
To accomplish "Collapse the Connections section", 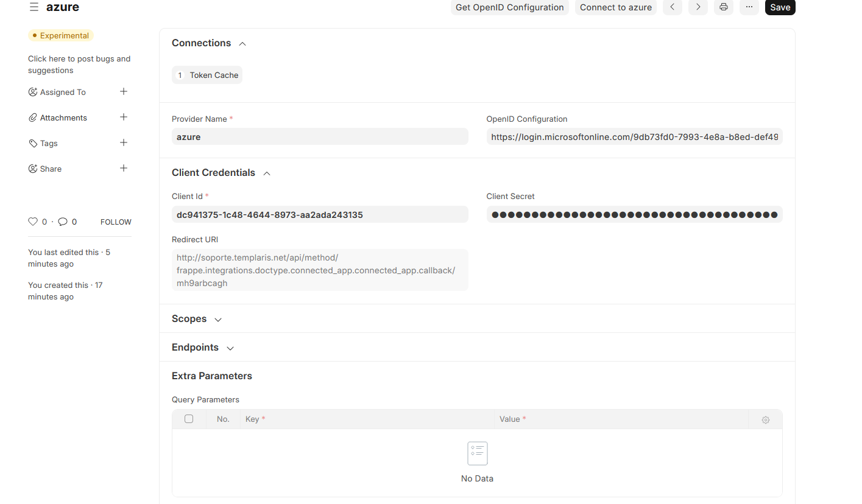I will (242, 44).
